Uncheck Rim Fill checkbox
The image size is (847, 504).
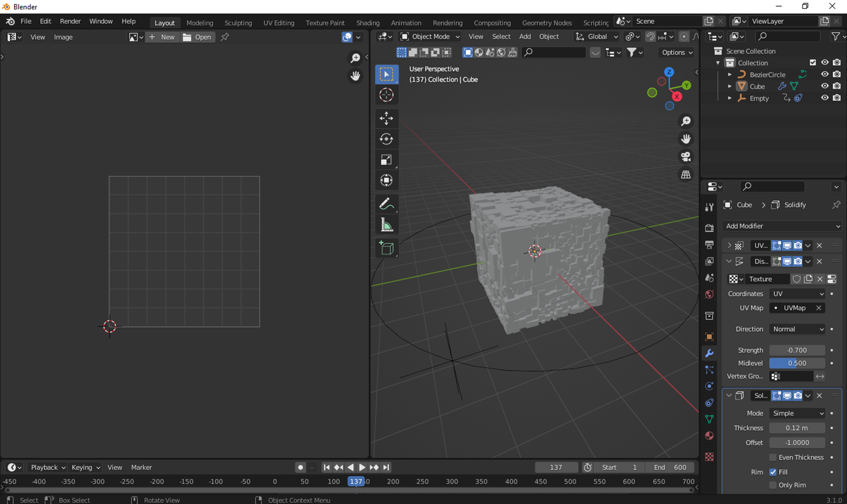click(x=773, y=472)
